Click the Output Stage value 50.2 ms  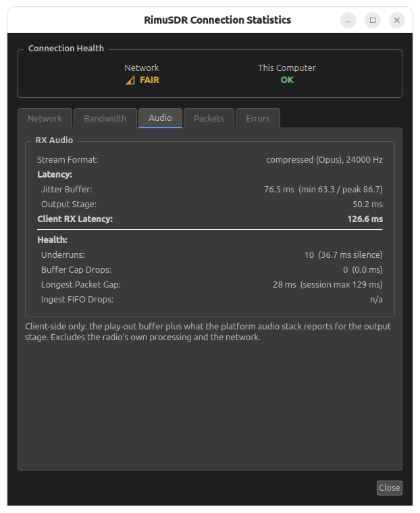[367, 204]
